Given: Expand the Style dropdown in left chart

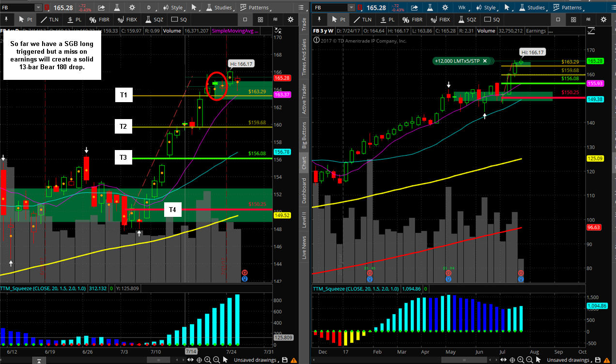Looking at the screenshot, I should coord(173,8).
